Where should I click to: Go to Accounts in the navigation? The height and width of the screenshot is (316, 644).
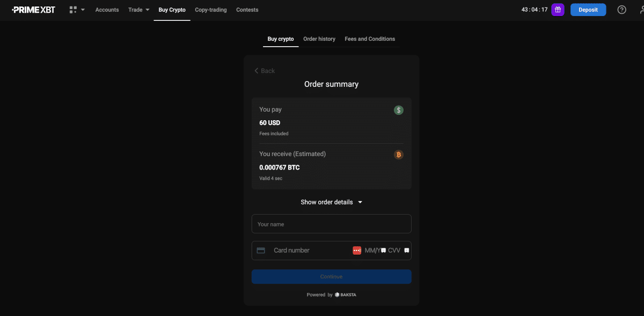click(x=107, y=10)
